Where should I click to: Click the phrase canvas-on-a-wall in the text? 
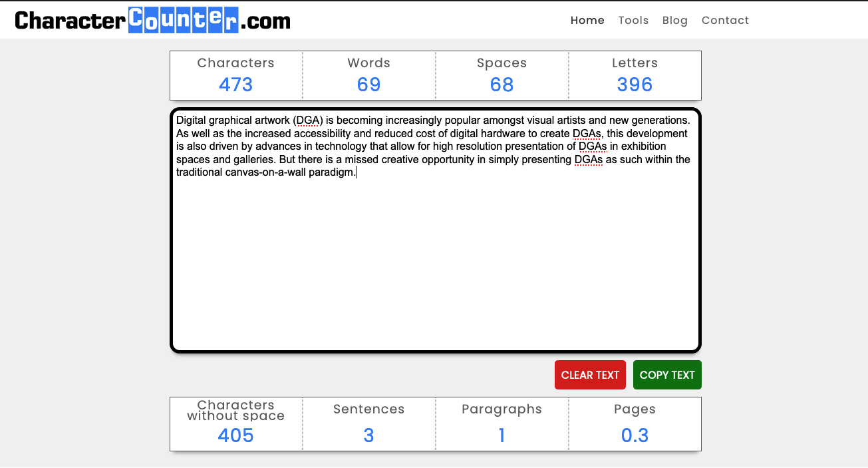point(265,172)
